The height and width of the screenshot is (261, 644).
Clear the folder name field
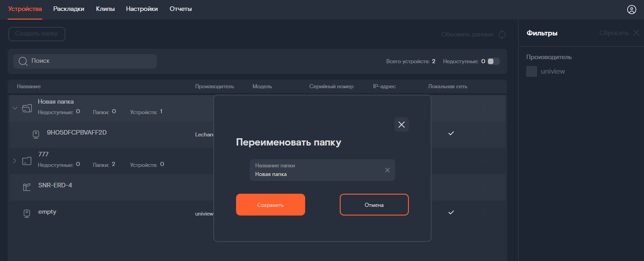[x=387, y=170]
